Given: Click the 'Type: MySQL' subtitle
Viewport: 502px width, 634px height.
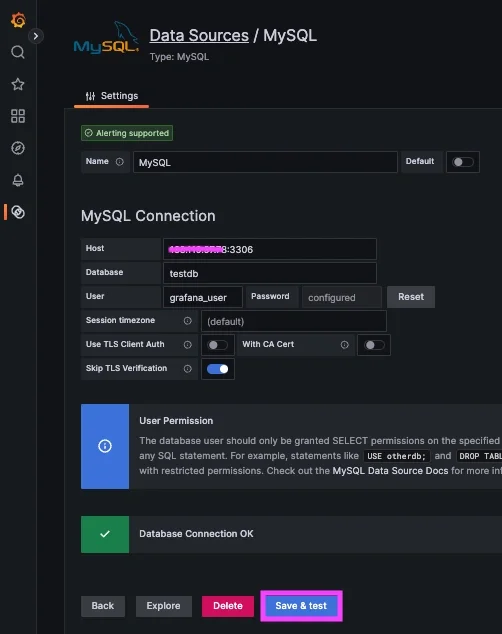Looking at the screenshot, I should [179, 57].
